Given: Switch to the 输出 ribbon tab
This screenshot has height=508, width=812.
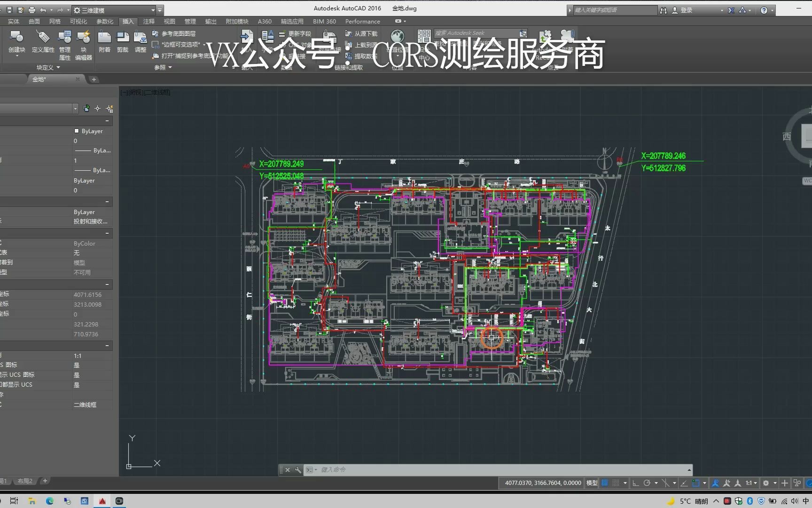Looking at the screenshot, I should (211, 21).
